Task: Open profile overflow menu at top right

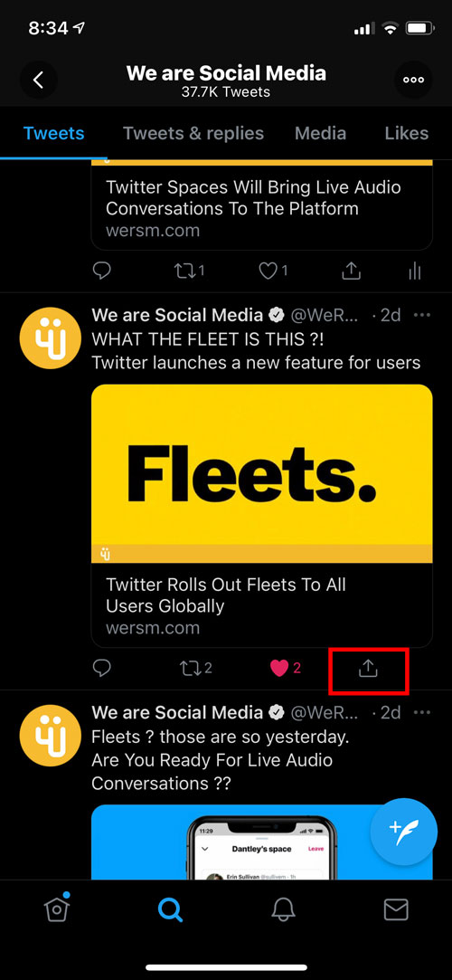Action: click(413, 80)
